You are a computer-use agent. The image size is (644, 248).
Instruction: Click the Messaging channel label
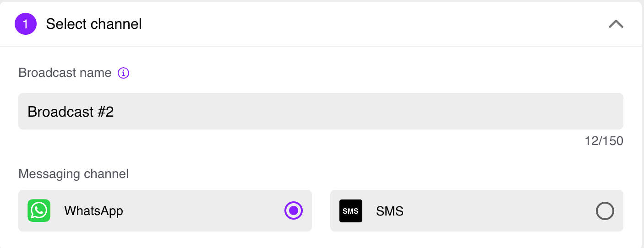(73, 174)
